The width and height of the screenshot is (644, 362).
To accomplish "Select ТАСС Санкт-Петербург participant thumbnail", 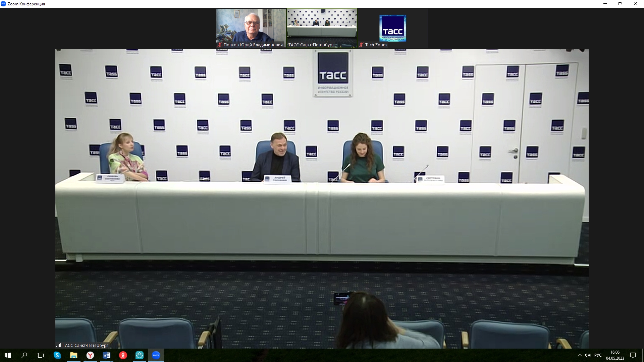I will point(322,27).
